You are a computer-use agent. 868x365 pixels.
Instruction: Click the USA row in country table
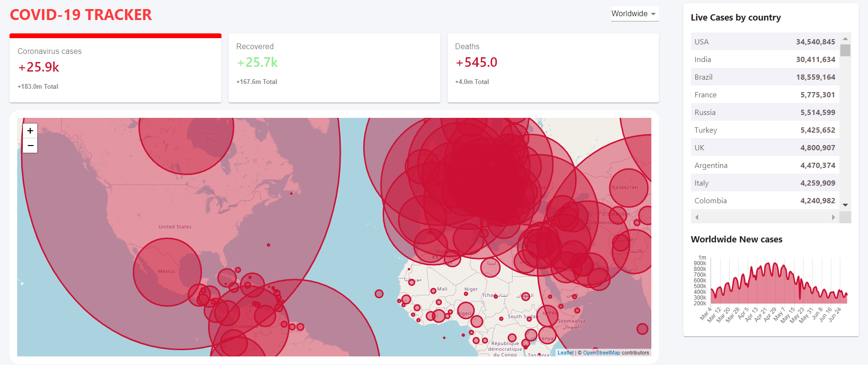pyautogui.click(x=765, y=42)
